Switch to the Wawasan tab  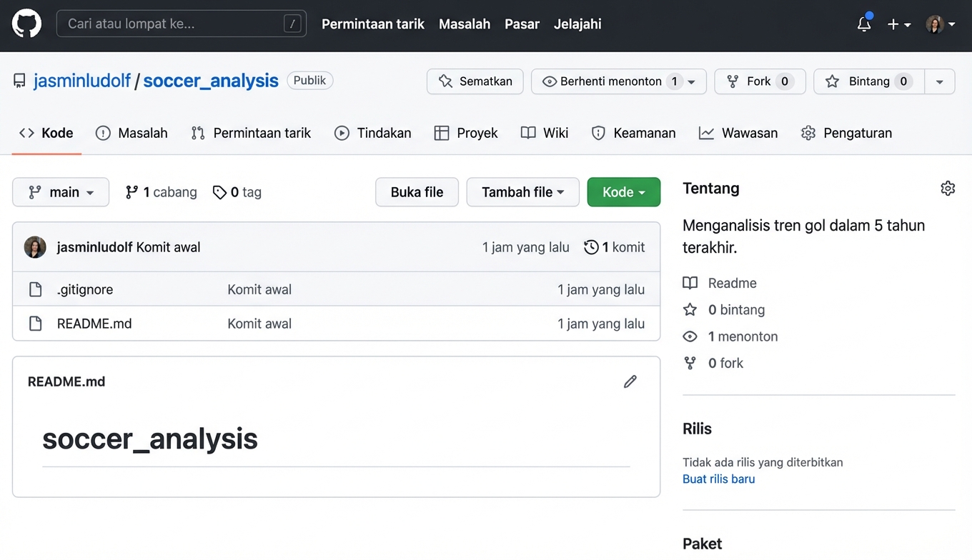[738, 133]
